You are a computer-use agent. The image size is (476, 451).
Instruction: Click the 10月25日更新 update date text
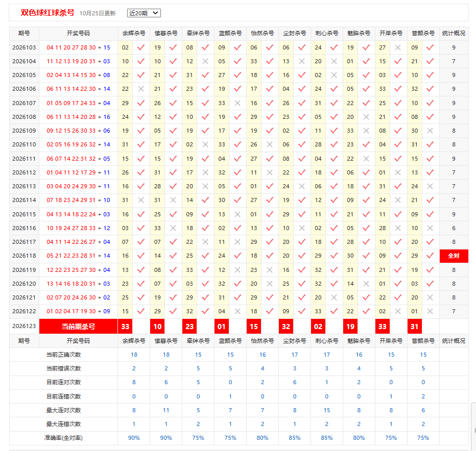coord(98,13)
